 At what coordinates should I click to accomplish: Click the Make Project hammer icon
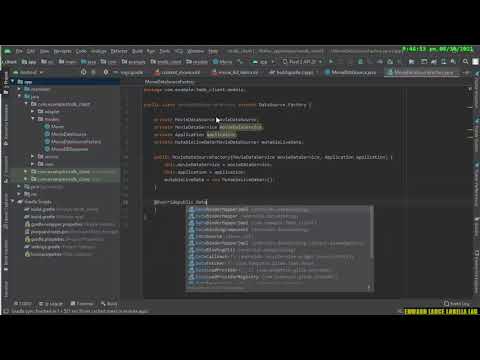[x=240, y=62]
